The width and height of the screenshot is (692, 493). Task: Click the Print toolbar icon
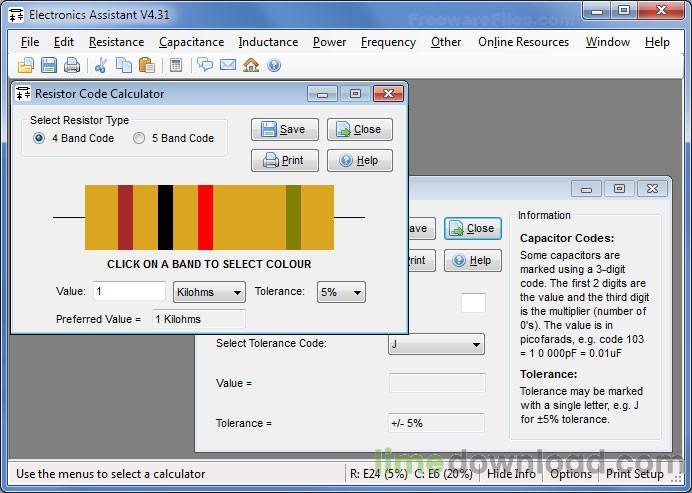72,65
